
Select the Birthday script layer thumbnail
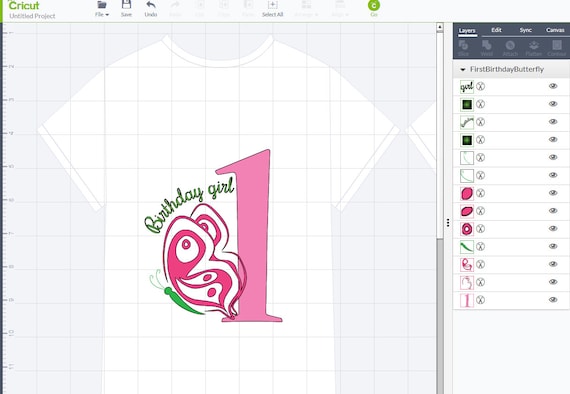tap(467, 122)
